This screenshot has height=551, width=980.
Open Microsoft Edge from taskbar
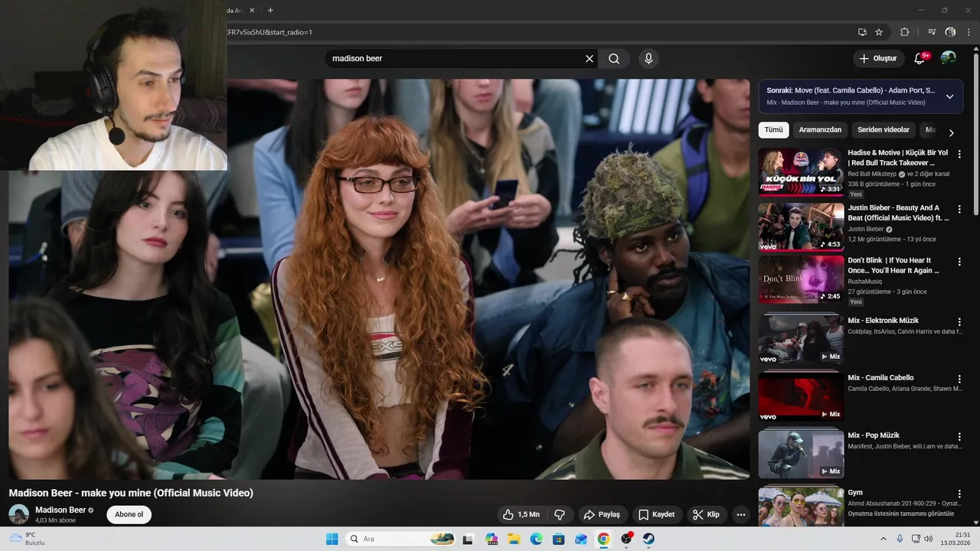pyautogui.click(x=537, y=539)
